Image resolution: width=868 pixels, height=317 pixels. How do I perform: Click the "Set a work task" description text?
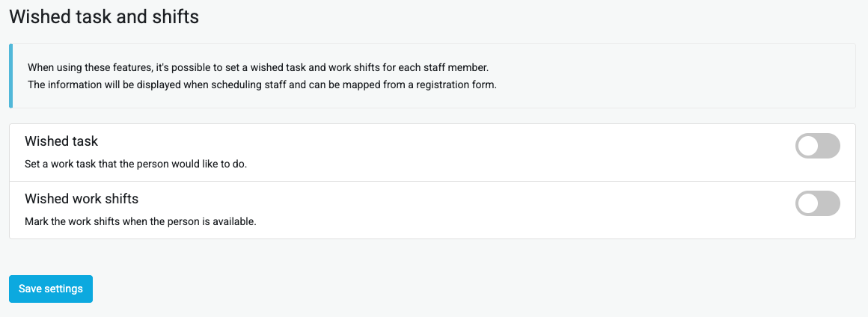135,163
